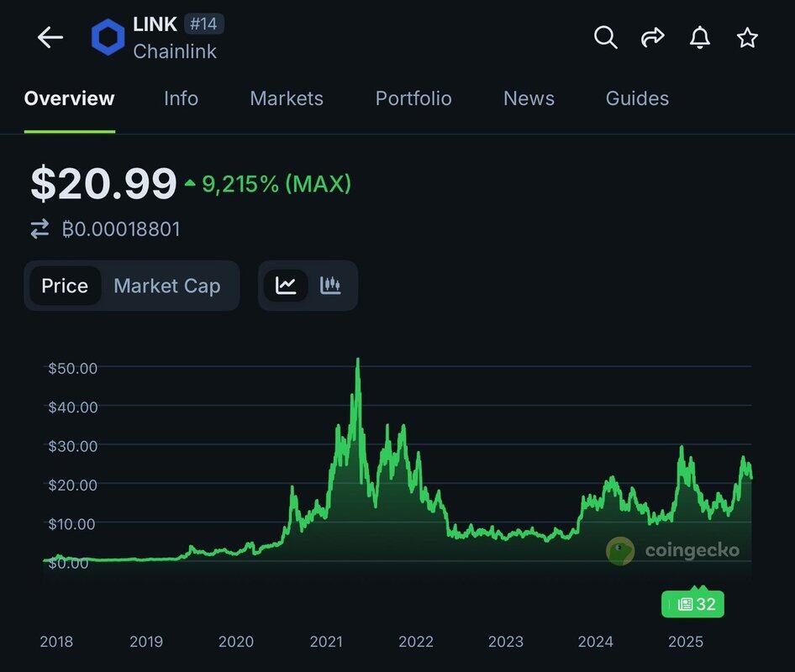Go to the Portfolio tab
The height and width of the screenshot is (672, 795).
point(413,98)
